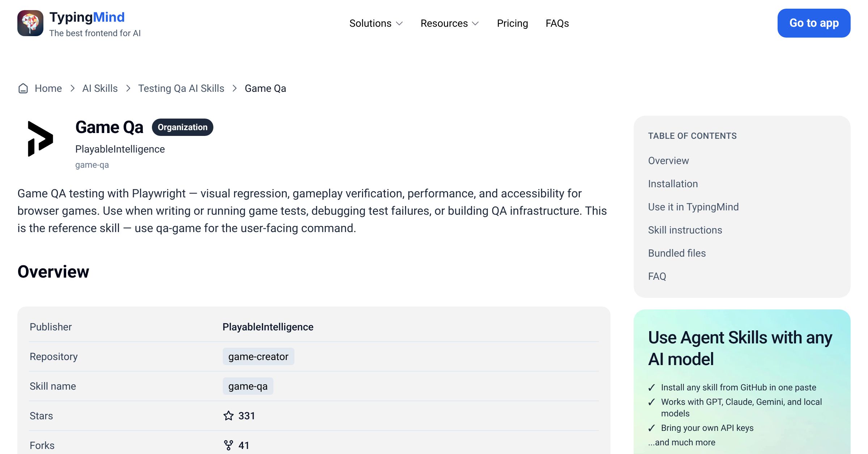Jump to Installation in table of contents
Image resolution: width=868 pixels, height=454 pixels.
coord(673,184)
